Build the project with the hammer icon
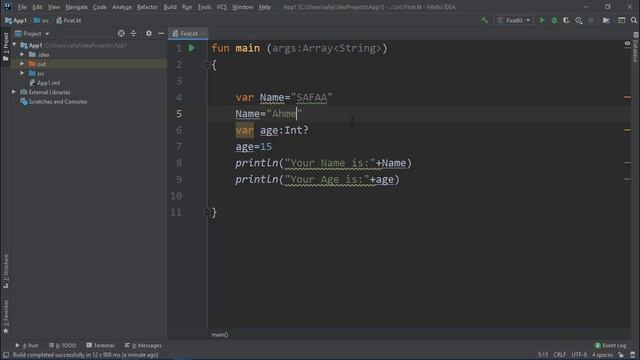 [484, 20]
